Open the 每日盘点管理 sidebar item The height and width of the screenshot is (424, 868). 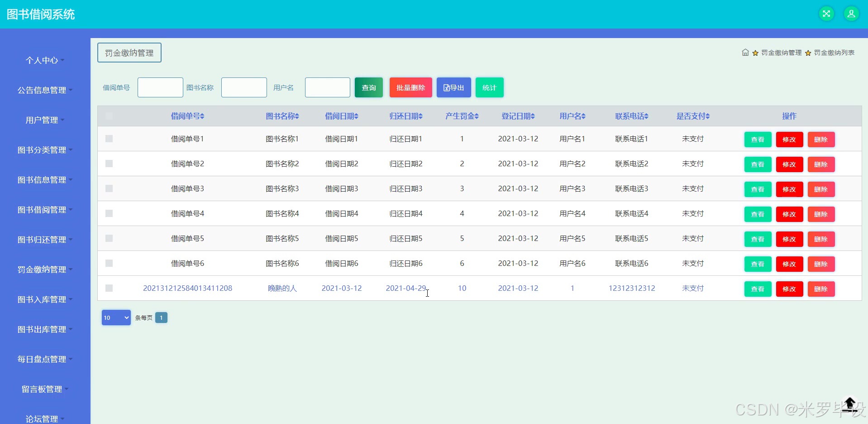pos(45,359)
